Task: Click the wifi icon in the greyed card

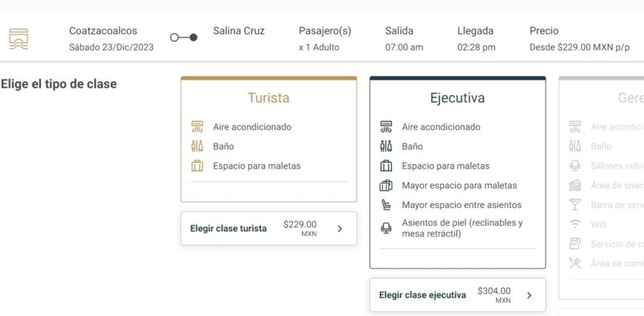Action: point(575,224)
